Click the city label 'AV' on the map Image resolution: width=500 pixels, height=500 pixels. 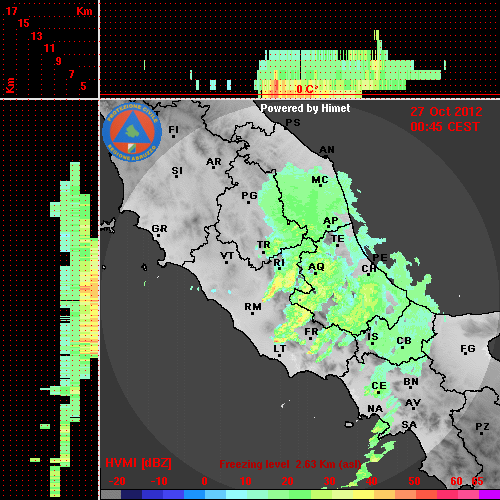tap(413, 403)
